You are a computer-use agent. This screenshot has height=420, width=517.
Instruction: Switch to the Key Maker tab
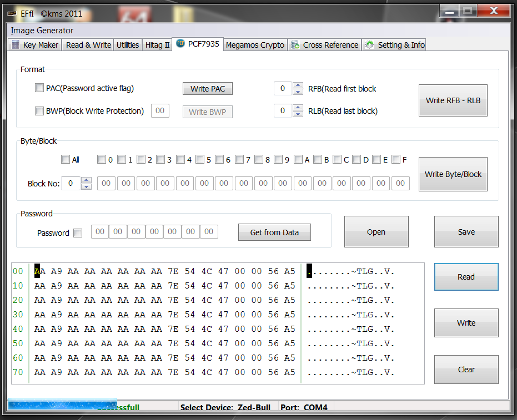[x=35, y=45]
